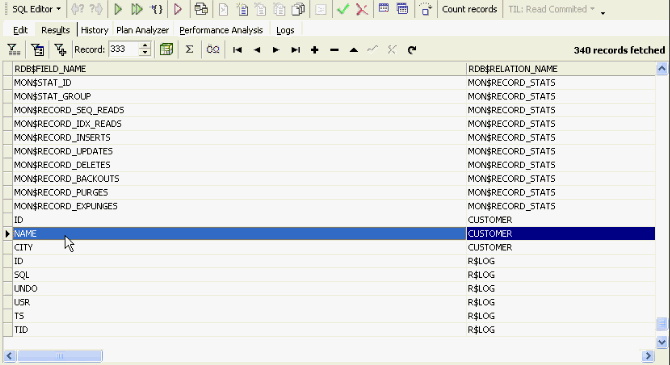The height and width of the screenshot is (365, 670).
Task: Click the vertical scrollbar up arrow
Action: point(662,68)
